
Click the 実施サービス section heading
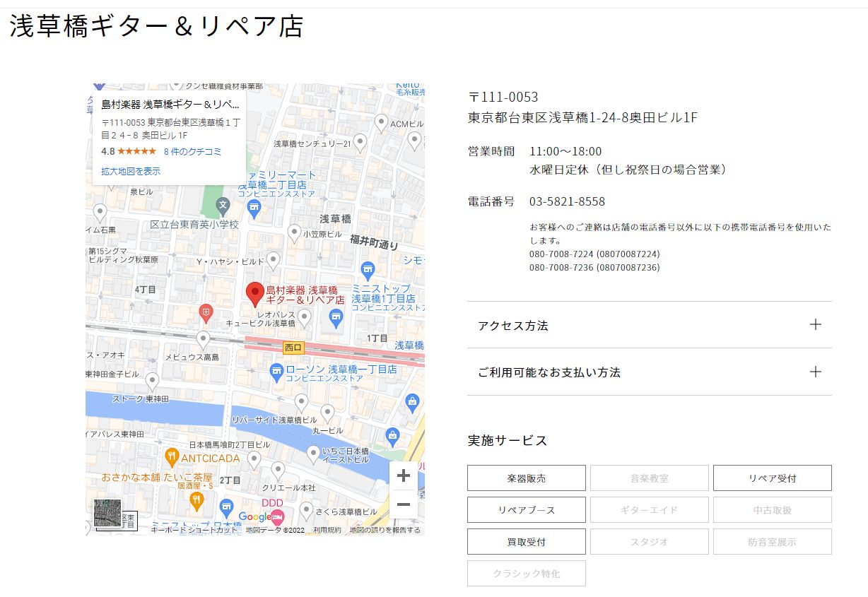pyautogui.click(x=508, y=440)
